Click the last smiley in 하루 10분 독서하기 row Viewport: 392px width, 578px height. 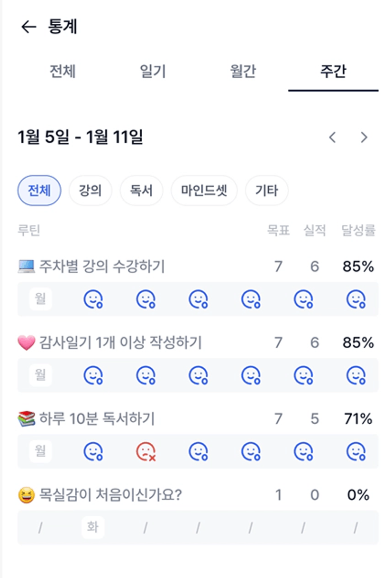tap(356, 452)
